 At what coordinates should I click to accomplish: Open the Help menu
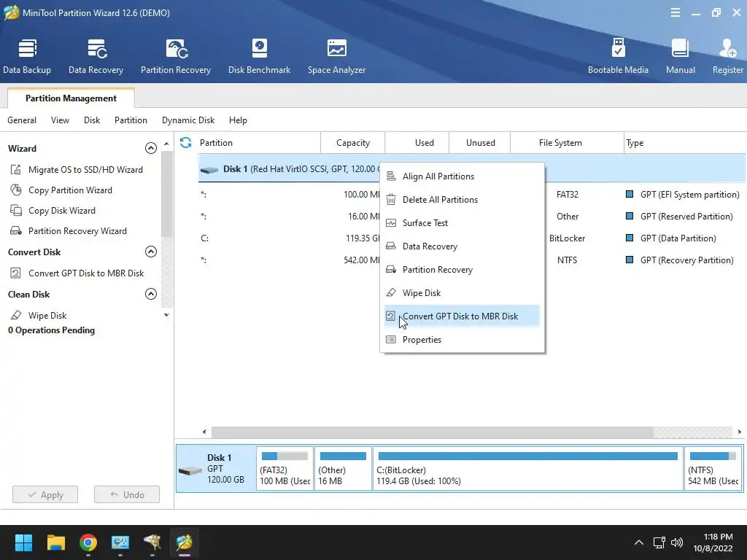click(x=238, y=120)
